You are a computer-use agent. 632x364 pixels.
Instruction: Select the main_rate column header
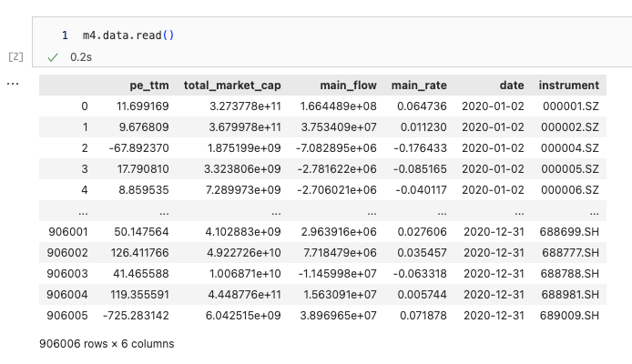(x=419, y=86)
